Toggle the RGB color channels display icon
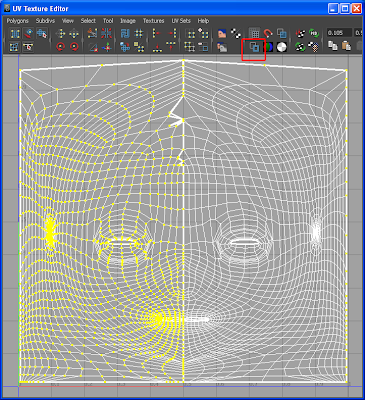Image resolution: width=365 pixels, height=400 pixels. [268, 47]
